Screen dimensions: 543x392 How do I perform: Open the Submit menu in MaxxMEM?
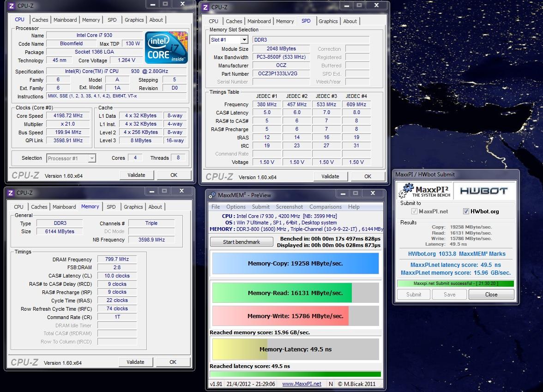(x=260, y=207)
